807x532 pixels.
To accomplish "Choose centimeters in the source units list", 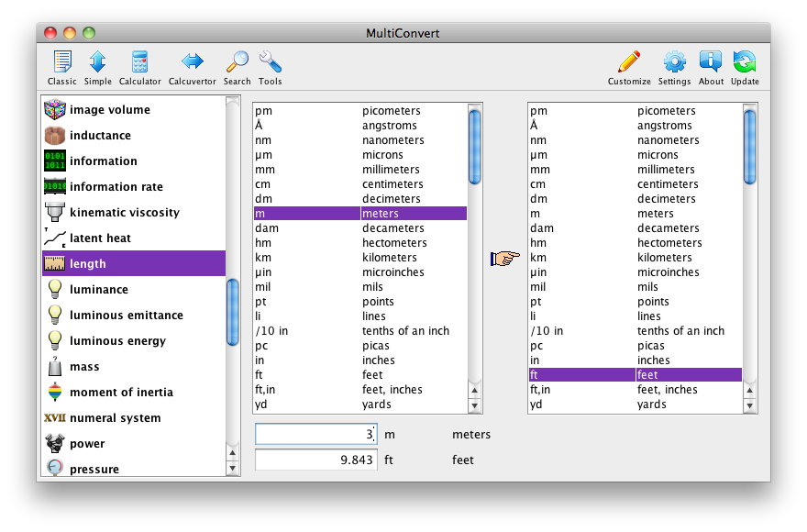I will pyautogui.click(x=360, y=183).
